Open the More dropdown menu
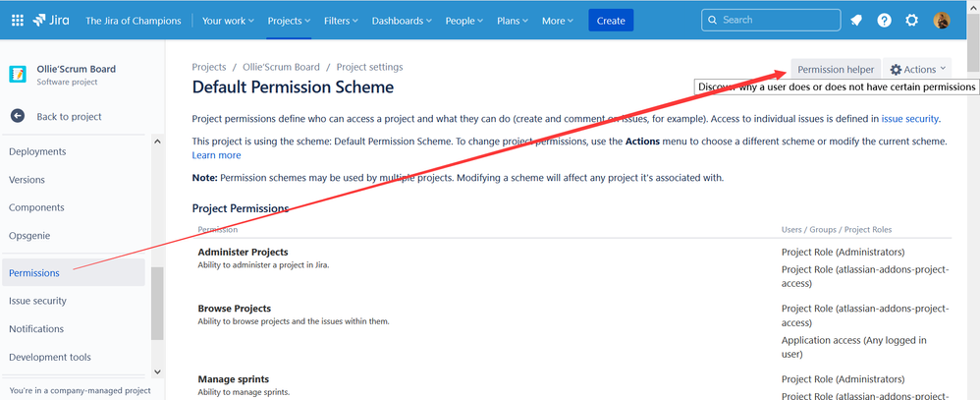Viewport: 980px width, 400px height. tap(558, 21)
